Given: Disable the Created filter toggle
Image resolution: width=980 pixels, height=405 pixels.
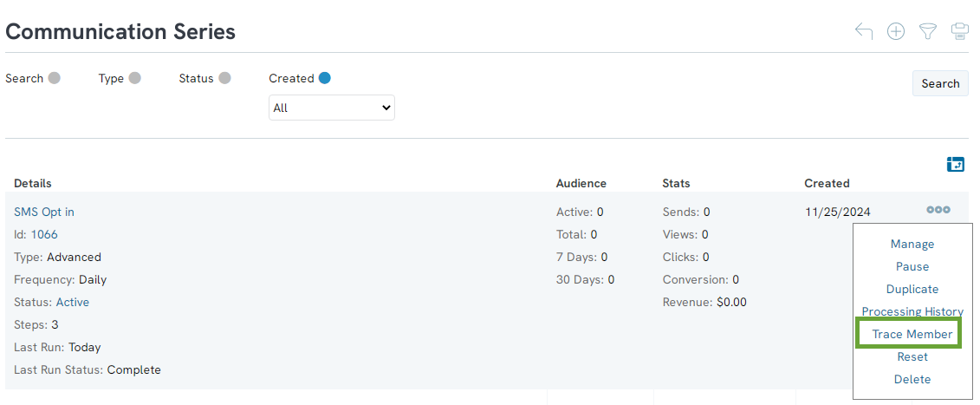Looking at the screenshot, I should pos(324,78).
